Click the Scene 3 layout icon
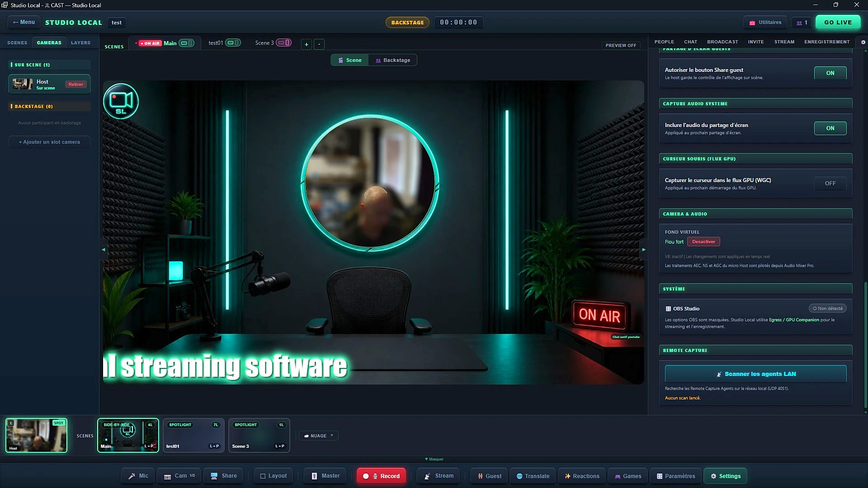The width and height of the screenshot is (868, 488). pyautogui.click(x=284, y=42)
